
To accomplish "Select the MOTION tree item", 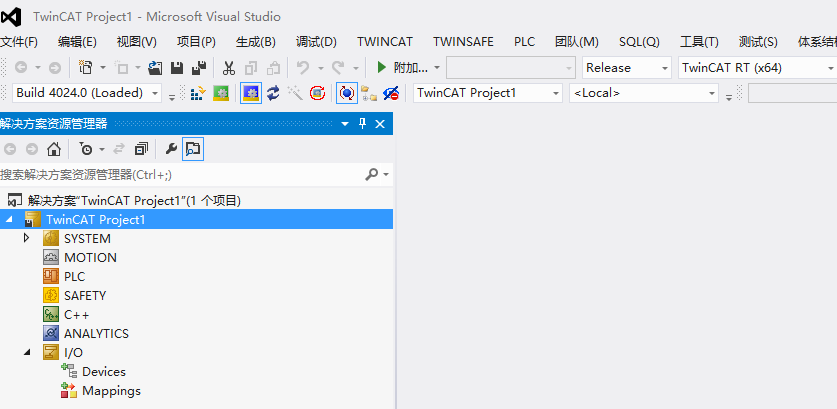I will point(90,257).
